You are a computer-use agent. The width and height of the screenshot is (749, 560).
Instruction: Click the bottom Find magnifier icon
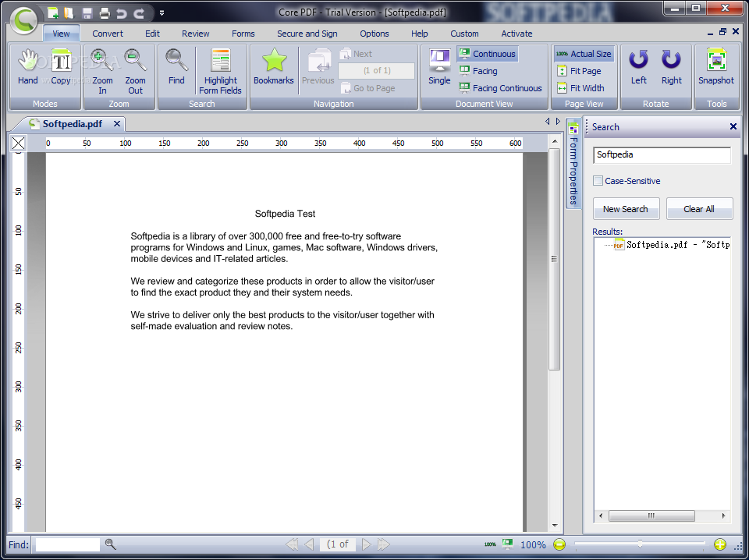click(110, 544)
